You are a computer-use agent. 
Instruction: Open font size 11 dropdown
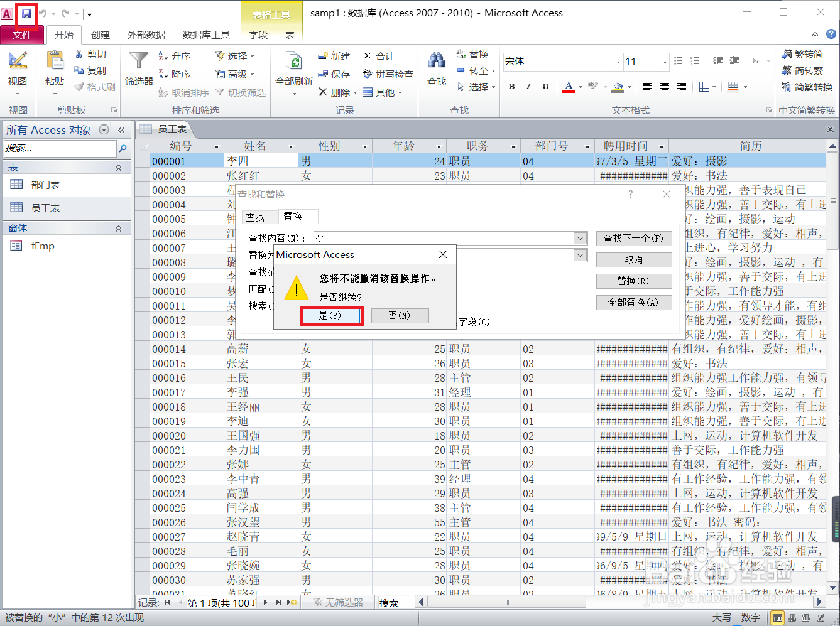[x=665, y=62]
